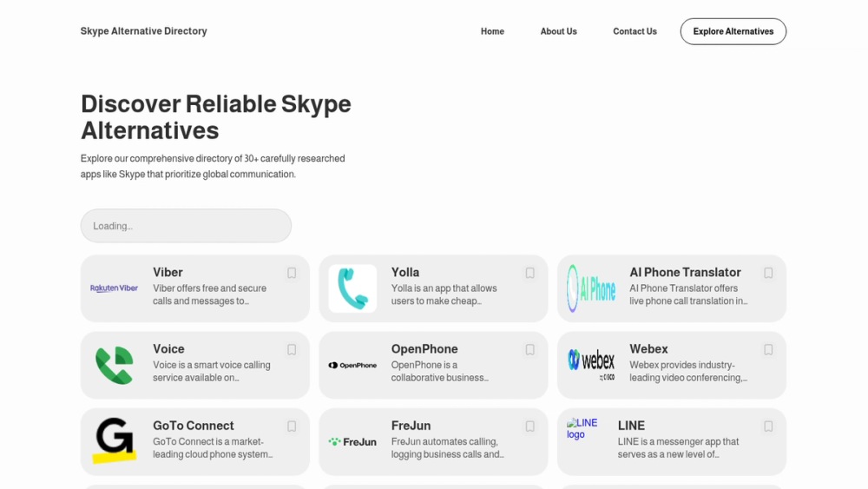Click the Yolla teal phone logo
Screen dimensions: 868x489
[x=352, y=288]
